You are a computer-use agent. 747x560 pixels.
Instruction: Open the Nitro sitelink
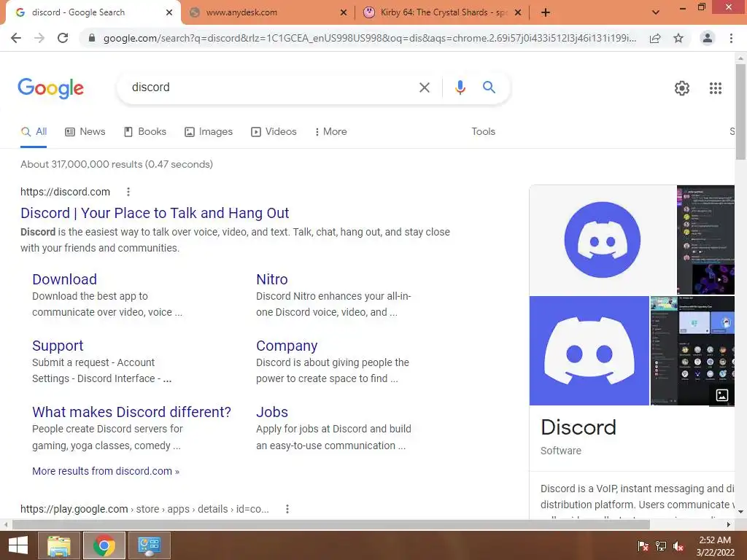tap(271, 279)
